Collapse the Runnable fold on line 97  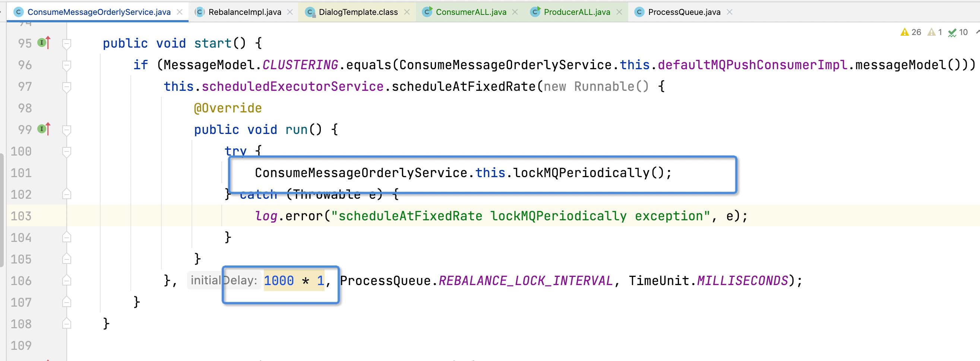pyautogui.click(x=67, y=87)
